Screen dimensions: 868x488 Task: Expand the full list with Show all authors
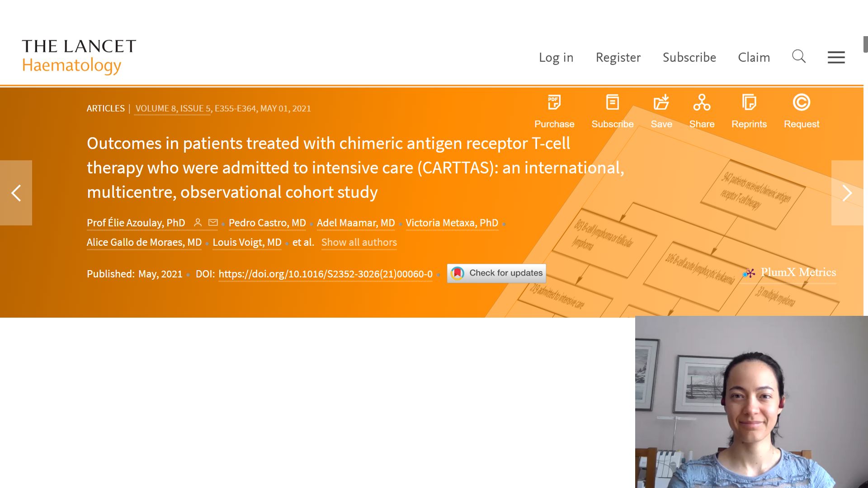(359, 243)
